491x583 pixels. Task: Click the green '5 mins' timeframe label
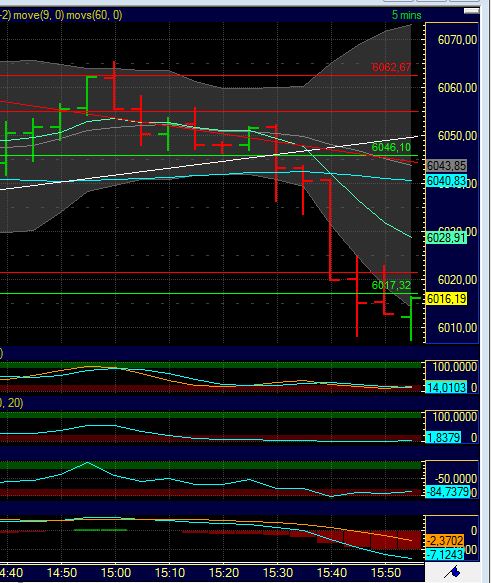point(406,15)
